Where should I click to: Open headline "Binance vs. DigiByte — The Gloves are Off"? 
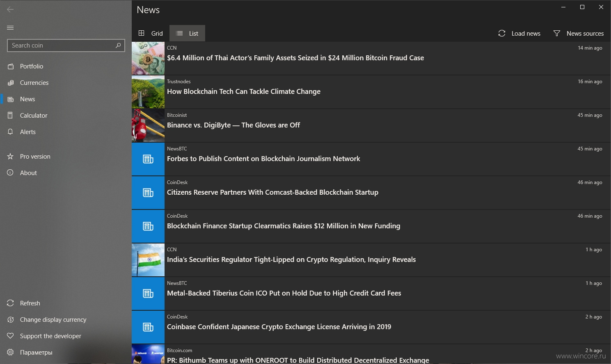(233, 125)
